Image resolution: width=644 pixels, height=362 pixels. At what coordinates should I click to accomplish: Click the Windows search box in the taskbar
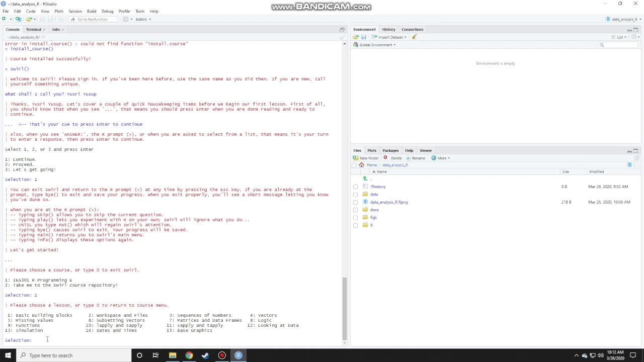coord(73,355)
